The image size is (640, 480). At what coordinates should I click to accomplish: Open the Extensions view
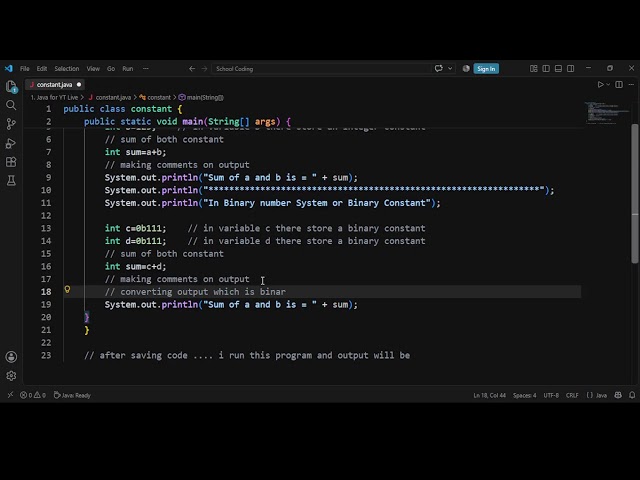click(11, 162)
